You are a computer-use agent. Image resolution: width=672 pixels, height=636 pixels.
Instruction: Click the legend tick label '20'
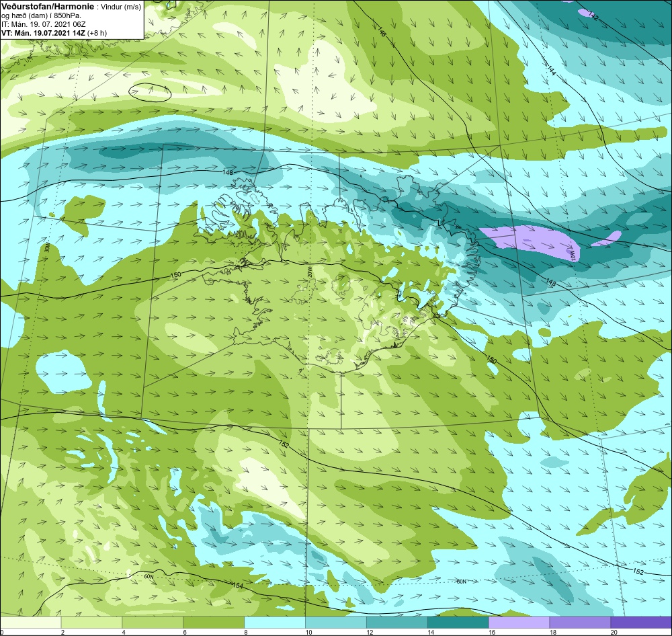point(614,632)
